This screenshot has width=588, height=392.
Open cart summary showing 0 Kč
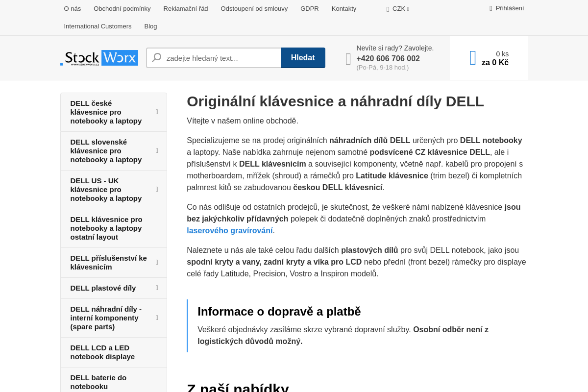coord(489,58)
